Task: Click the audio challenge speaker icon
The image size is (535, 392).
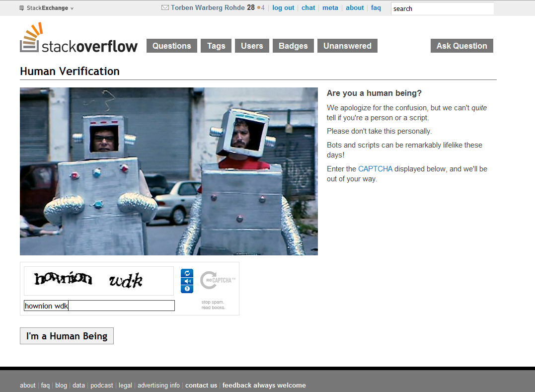Action: 187,281
